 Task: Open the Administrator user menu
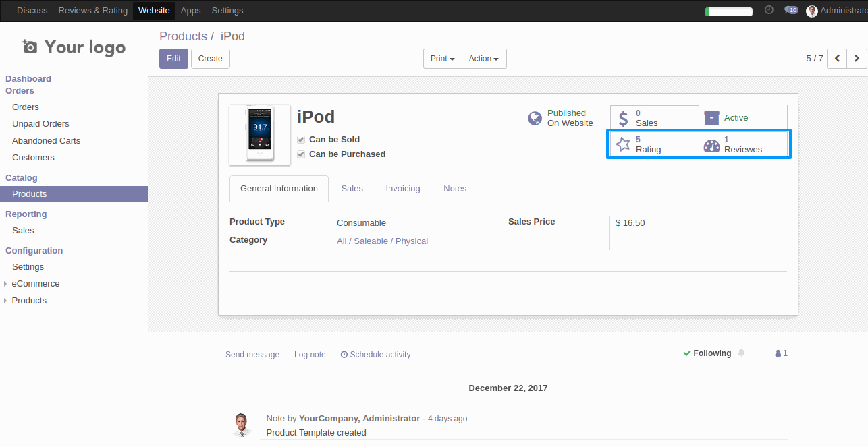(837, 11)
